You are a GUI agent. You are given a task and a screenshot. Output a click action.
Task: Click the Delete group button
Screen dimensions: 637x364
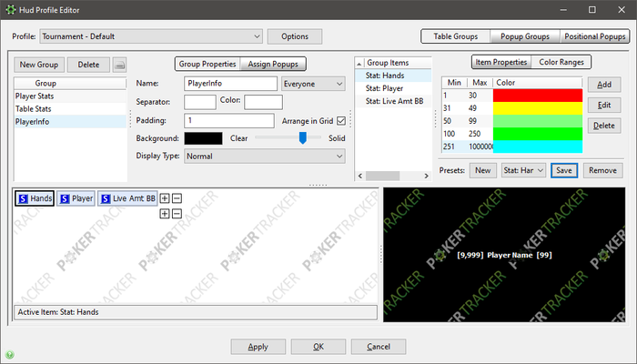(x=88, y=65)
